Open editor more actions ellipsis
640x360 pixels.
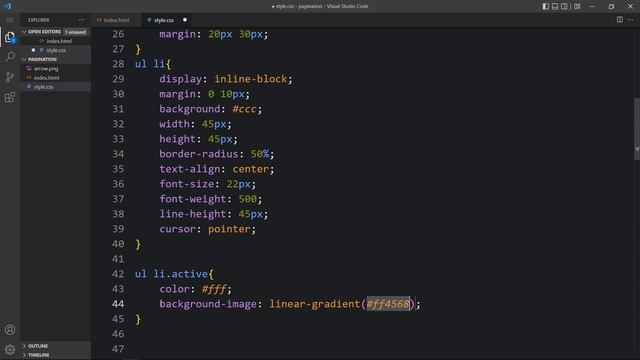coord(631,20)
